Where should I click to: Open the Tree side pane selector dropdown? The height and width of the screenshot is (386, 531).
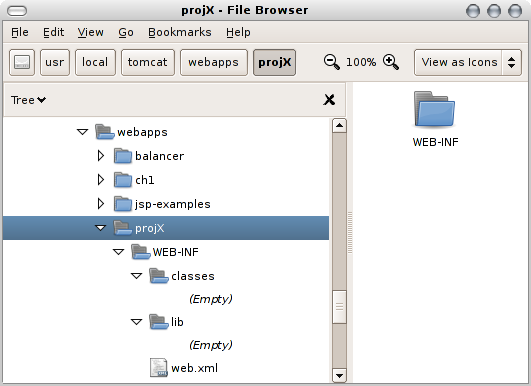click(x=28, y=100)
